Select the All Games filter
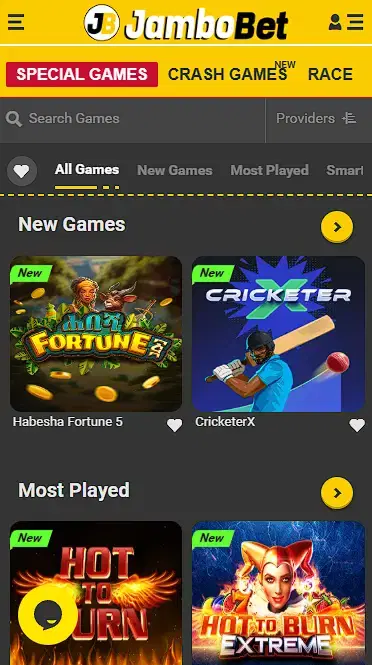 87,170
